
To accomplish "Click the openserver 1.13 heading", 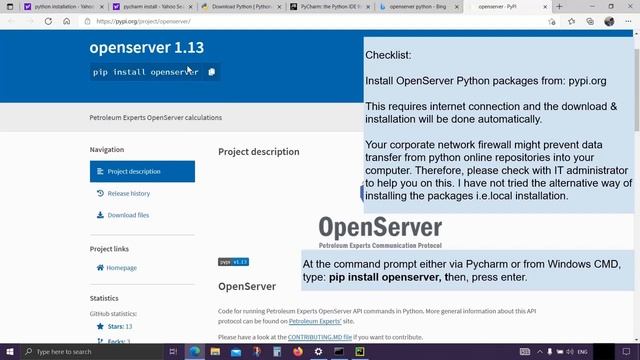I will pyautogui.click(x=147, y=47).
